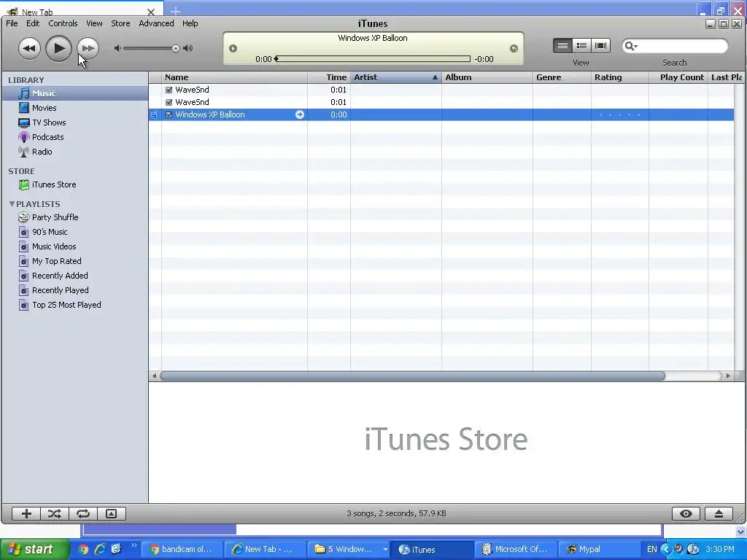
Task: Open the View menu
Action: [x=94, y=23]
